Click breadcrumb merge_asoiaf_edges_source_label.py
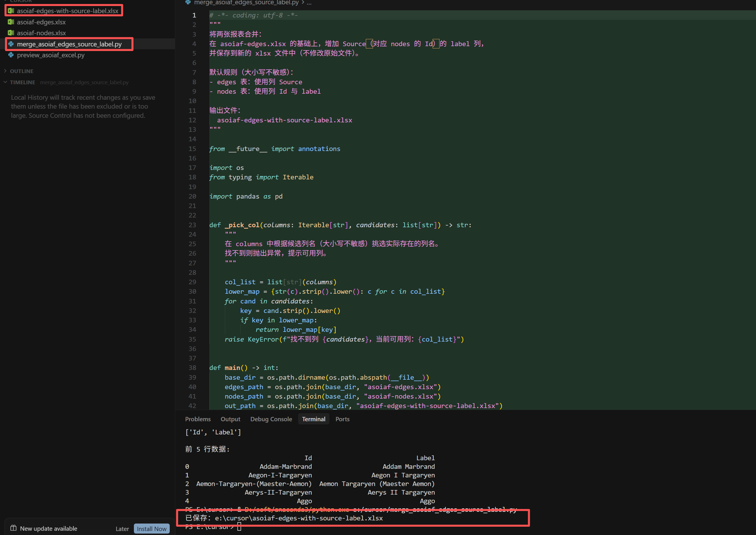The width and height of the screenshot is (756, 535). [x=246, y=3]
